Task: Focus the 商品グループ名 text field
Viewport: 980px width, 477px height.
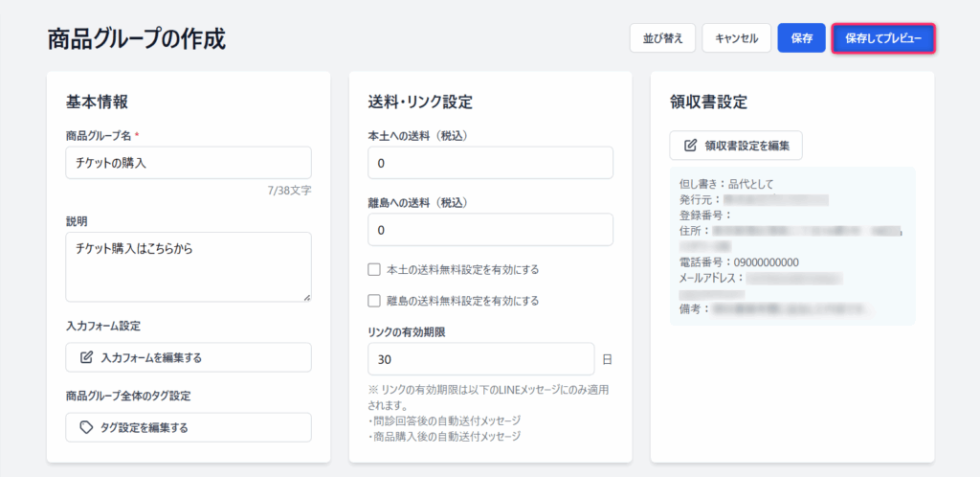Action: coord(189,163)
